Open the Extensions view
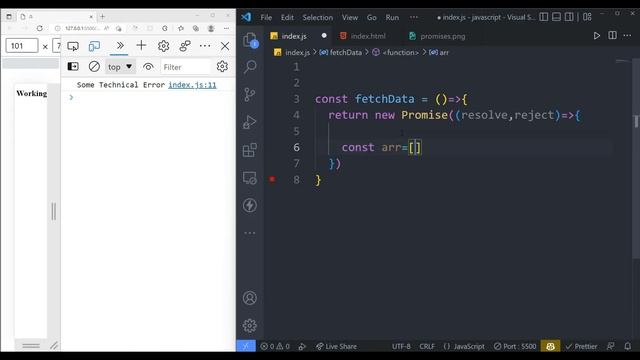 (250, 150)
